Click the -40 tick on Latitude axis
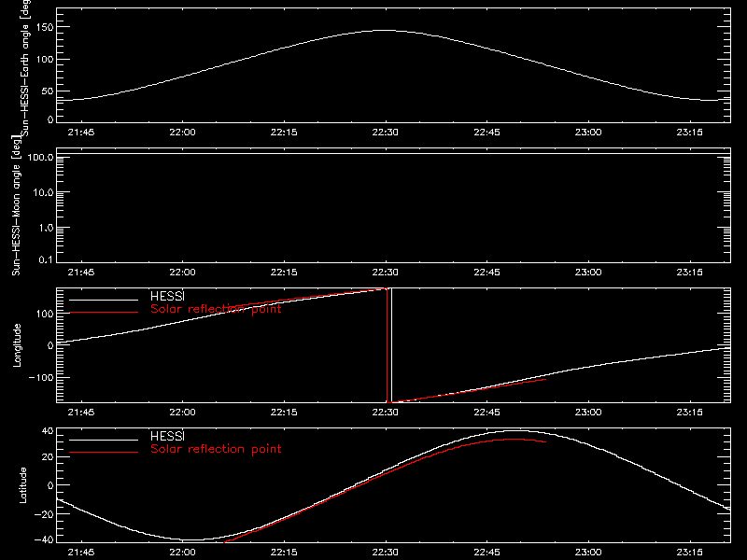747x560 pixels. (44, 539)
